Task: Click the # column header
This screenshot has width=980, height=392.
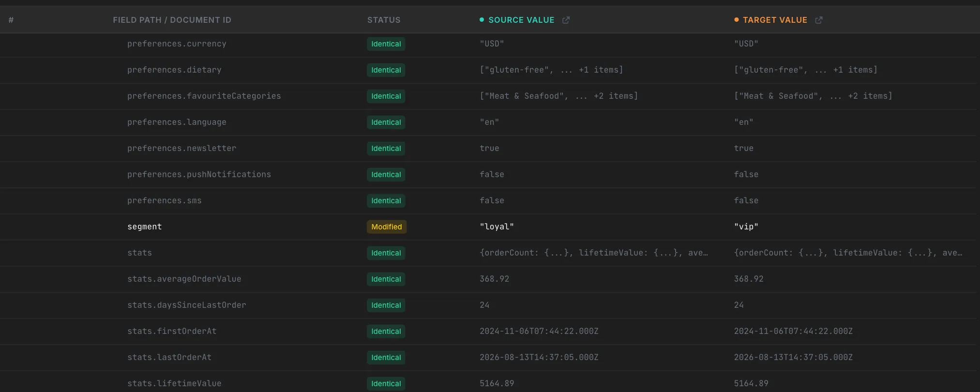Action: [x=11, y=20]
